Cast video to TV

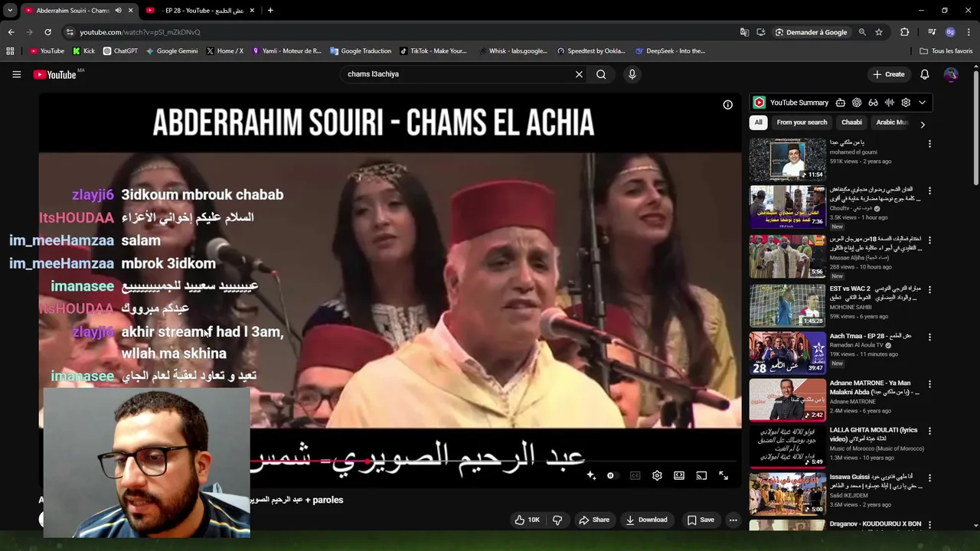(x=701, y=475)
